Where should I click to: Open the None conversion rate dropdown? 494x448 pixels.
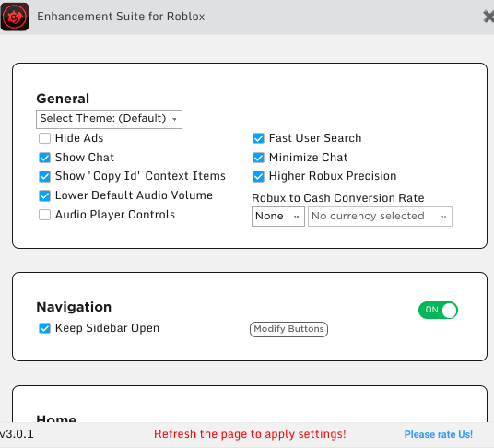[x=278, y=217]
